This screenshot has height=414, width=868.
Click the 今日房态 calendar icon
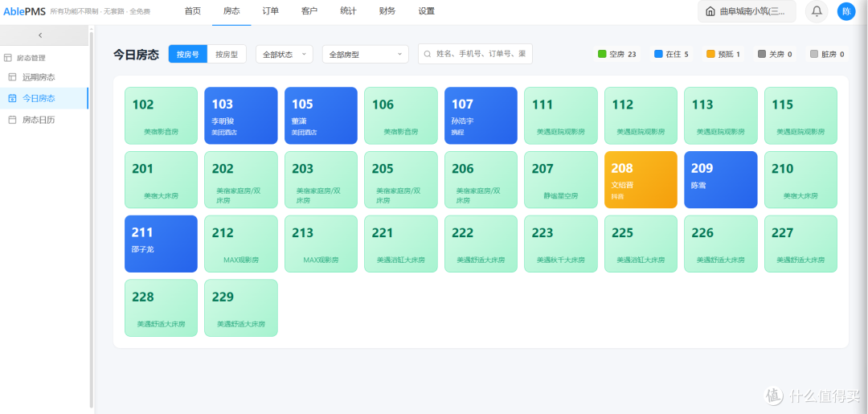(12, 98)
